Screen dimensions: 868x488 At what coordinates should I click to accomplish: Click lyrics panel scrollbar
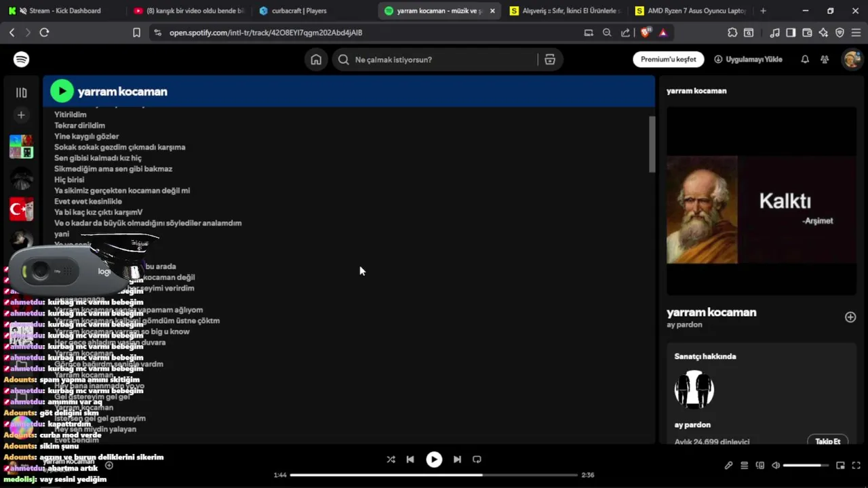pos(652,144)
